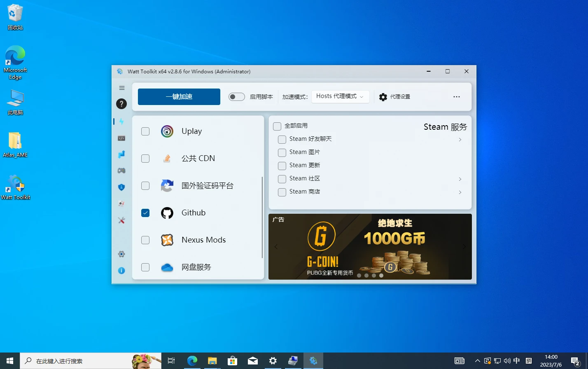Click the taskbar search box
Image resolution: width=588 pixels, height=369 pixels.
(x=91, y=361)
